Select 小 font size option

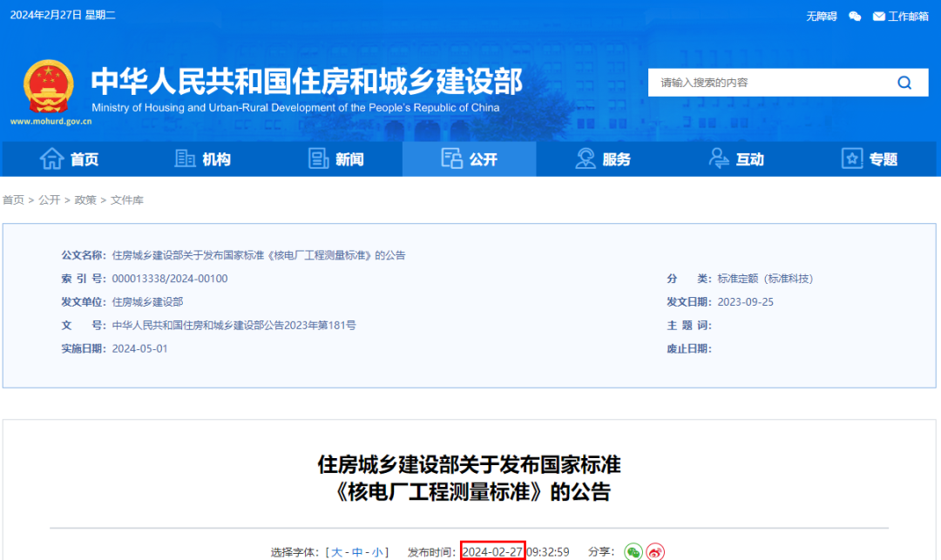(x=376, y=551)
